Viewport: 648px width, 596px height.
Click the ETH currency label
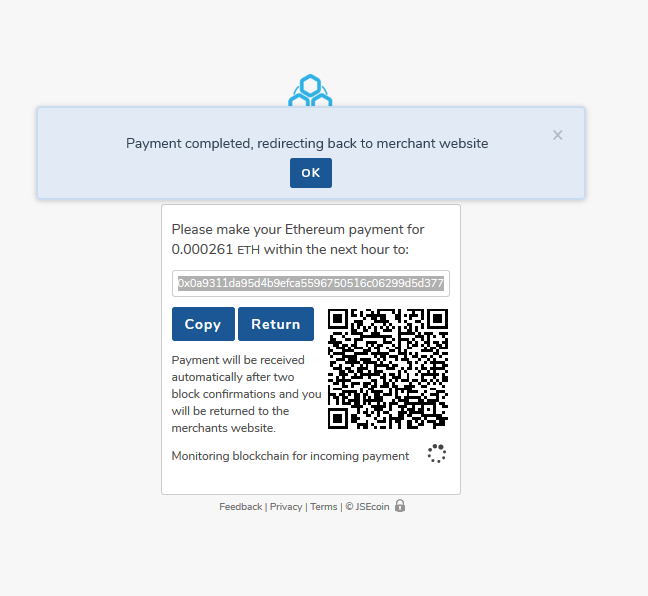coord(248,250)
